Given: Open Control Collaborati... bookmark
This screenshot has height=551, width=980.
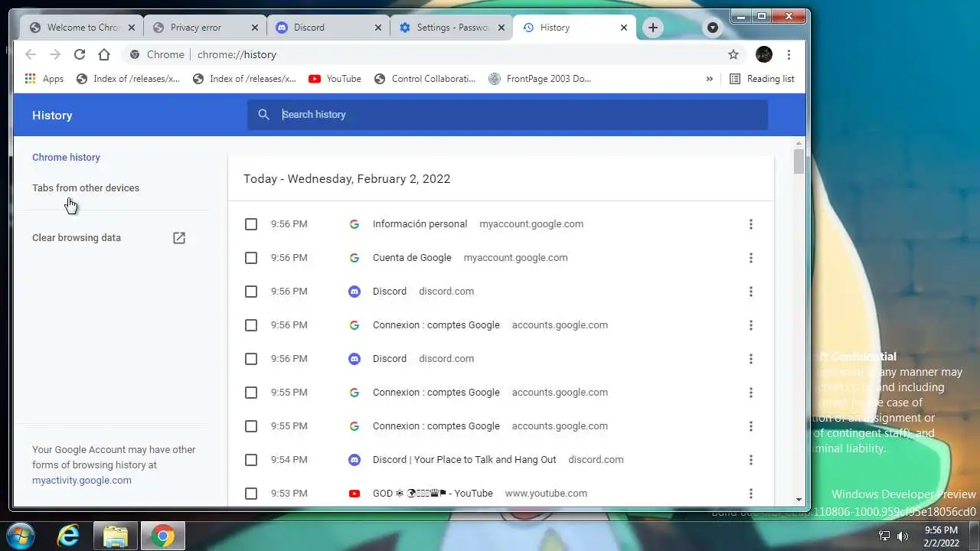Looking at the screenshot, I should tap(424, 78).
